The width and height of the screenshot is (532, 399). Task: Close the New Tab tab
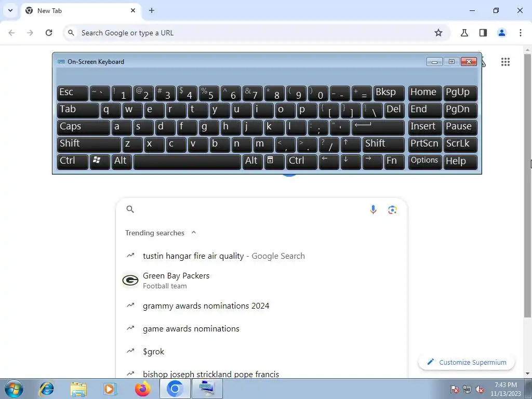[133, 10]
